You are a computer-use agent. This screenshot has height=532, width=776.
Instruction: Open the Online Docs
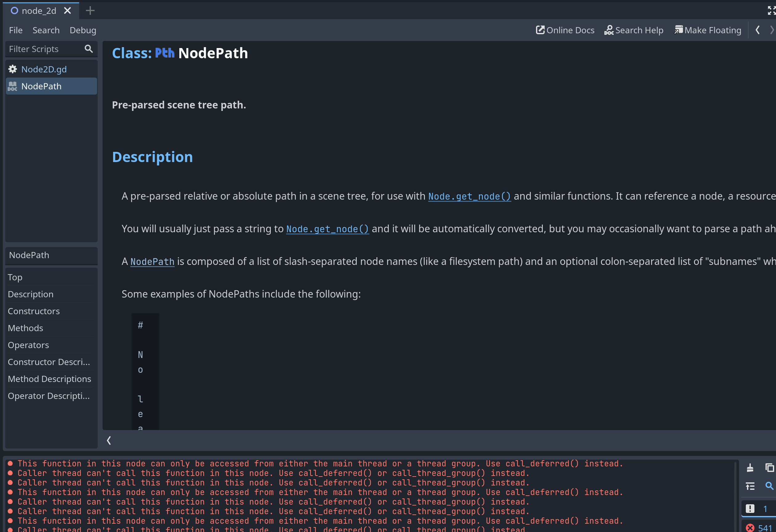(565, 30)
